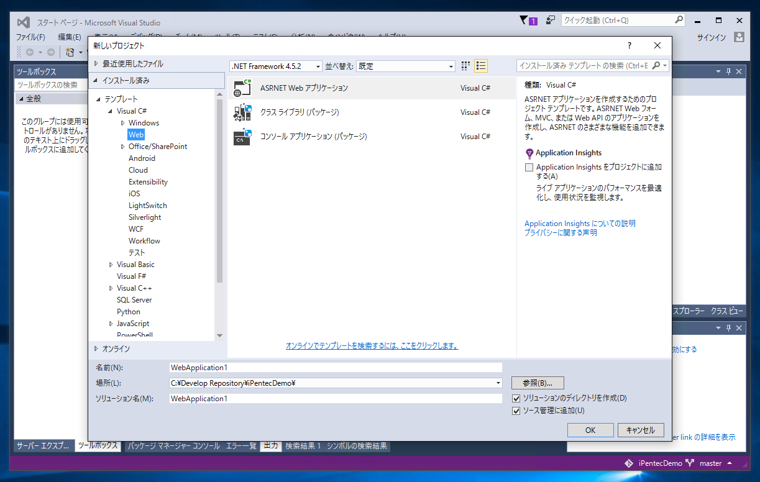Open the ファイル(F) menu
The width and height of the screenshot is (760, 482).
31,37
